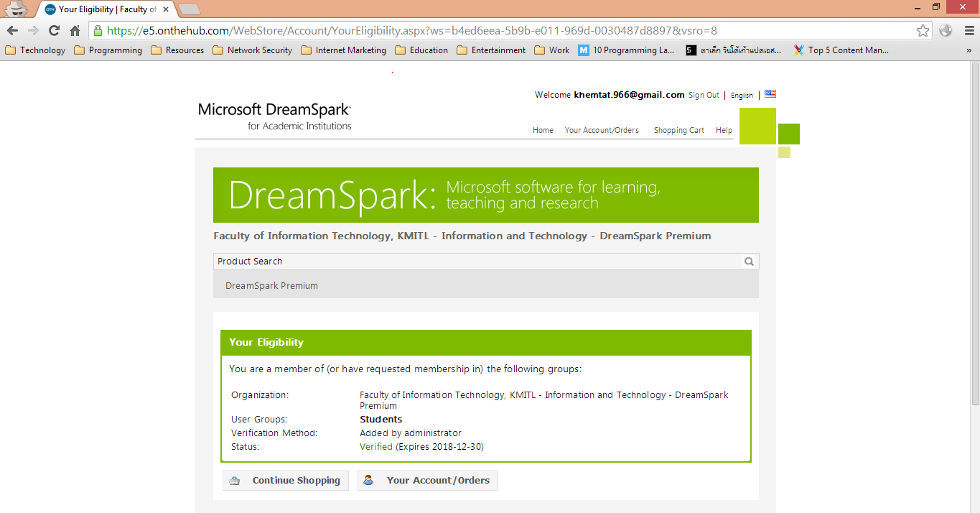980x513 pixels.
Task: Open the Thai-titled bookmark with black icon
Action: point(734,50)
